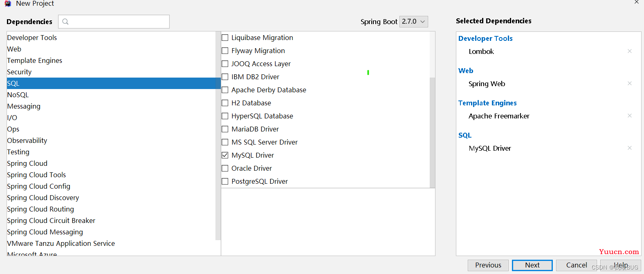This screenshot has height=274, width=644.
Task: Click Web heading in Selected Dependencies
Action: pos(466,71)
